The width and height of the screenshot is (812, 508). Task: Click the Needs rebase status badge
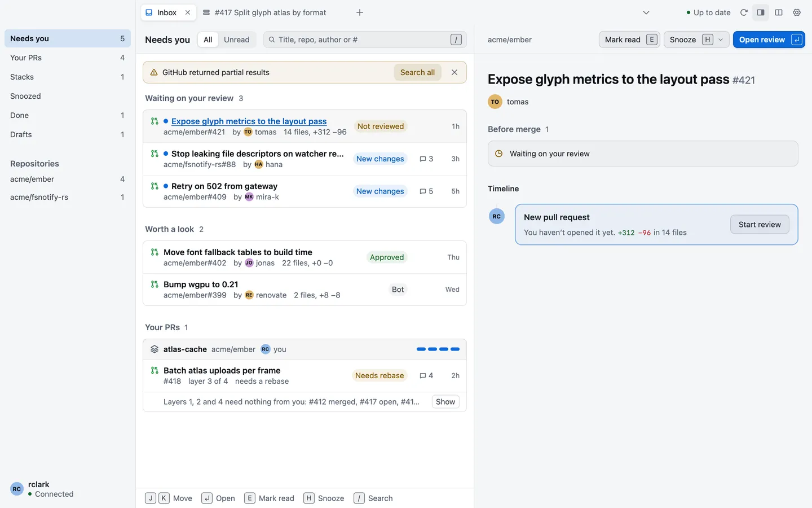coord(379,376)
